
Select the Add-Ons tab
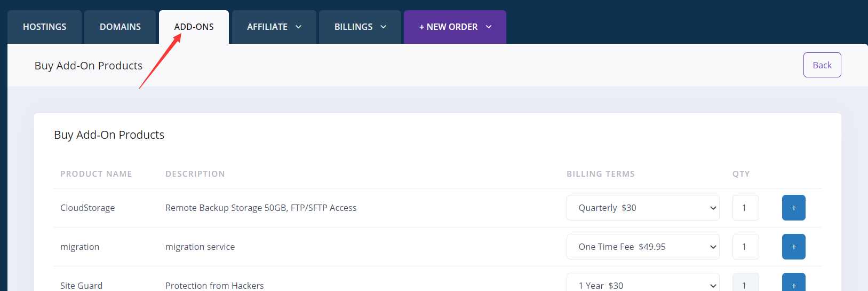click(194, 27)
